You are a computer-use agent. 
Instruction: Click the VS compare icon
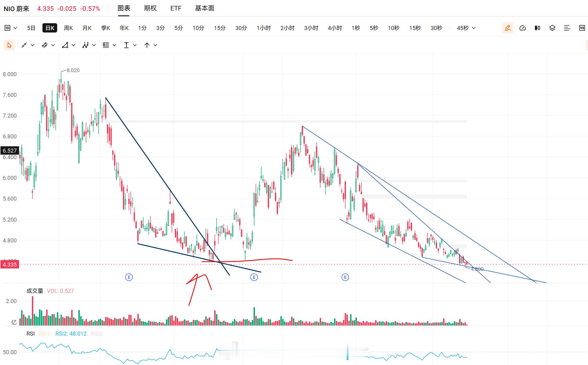pyautogui.click(x=582, y=28)
